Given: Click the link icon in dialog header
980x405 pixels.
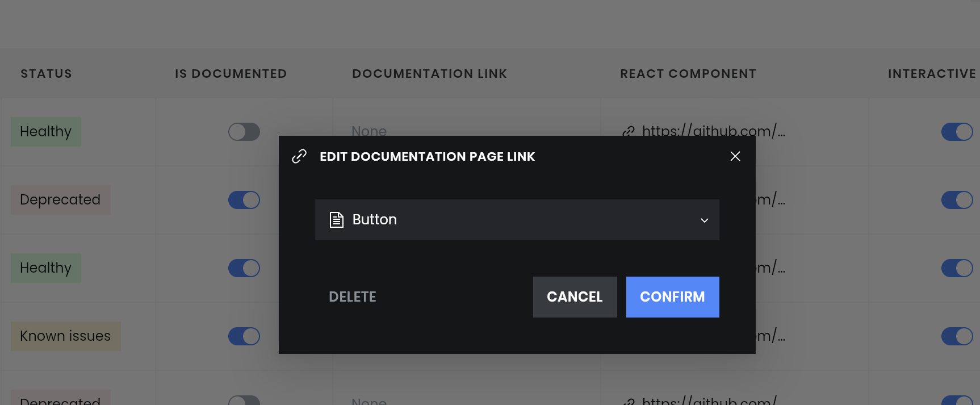Looking at the screenshot, I should click(x=299, y=156).
